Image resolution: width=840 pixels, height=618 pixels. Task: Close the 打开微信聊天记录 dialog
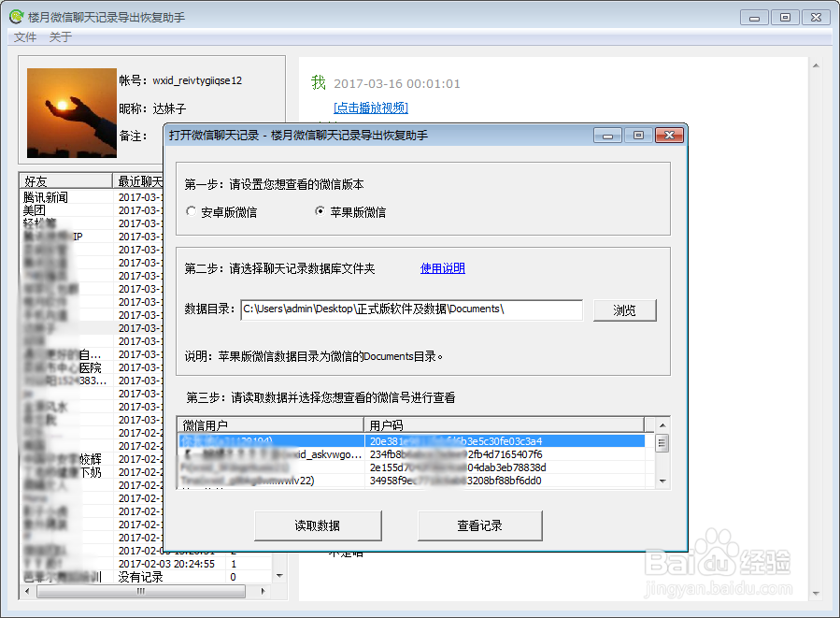click(x=669, y=135)
